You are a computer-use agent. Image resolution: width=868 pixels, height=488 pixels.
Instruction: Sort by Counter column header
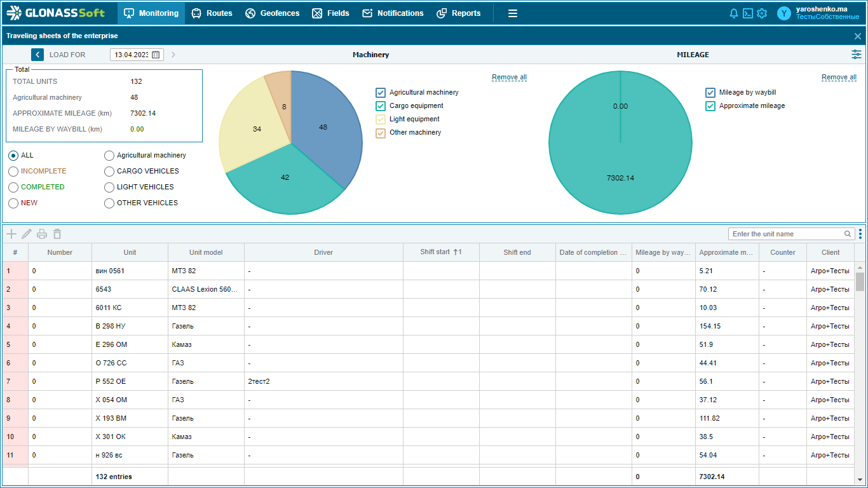(783, 252)
